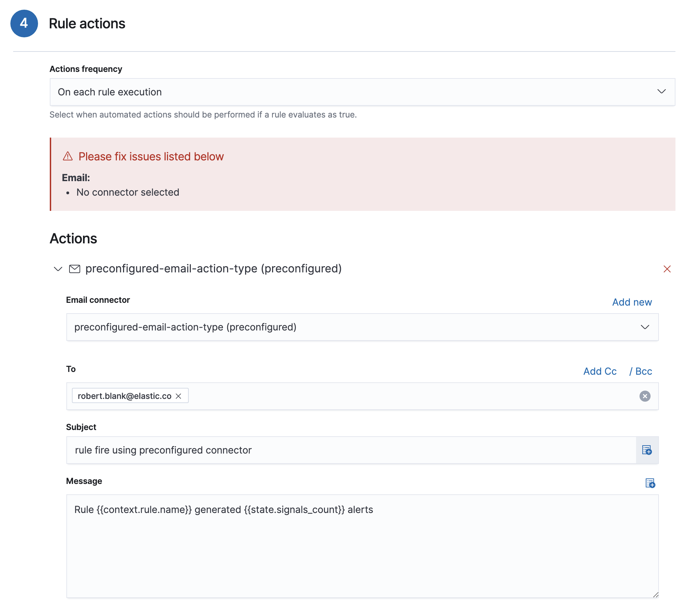Clear all recipients in the To field
681x616 pixels.
click(645, 396)
